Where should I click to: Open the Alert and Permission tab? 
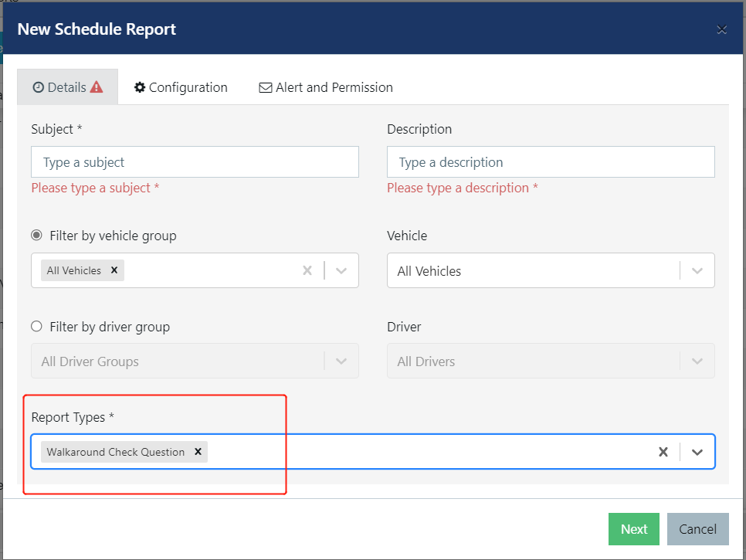point(326,87)
